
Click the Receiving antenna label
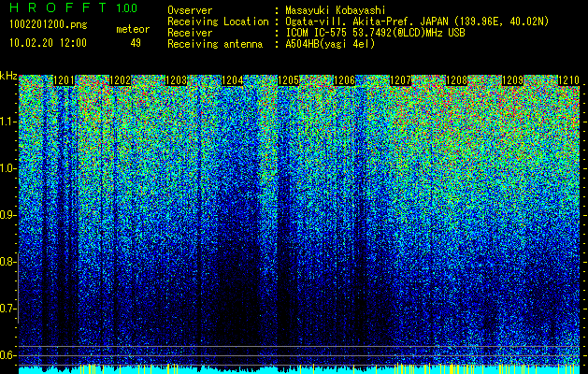[x=215, y=44]
